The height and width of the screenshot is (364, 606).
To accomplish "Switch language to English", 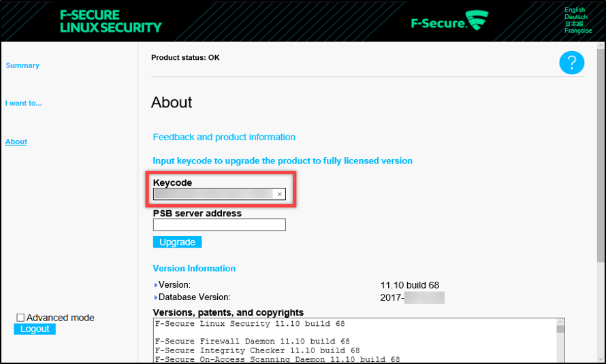I will (x=575, y=10).
